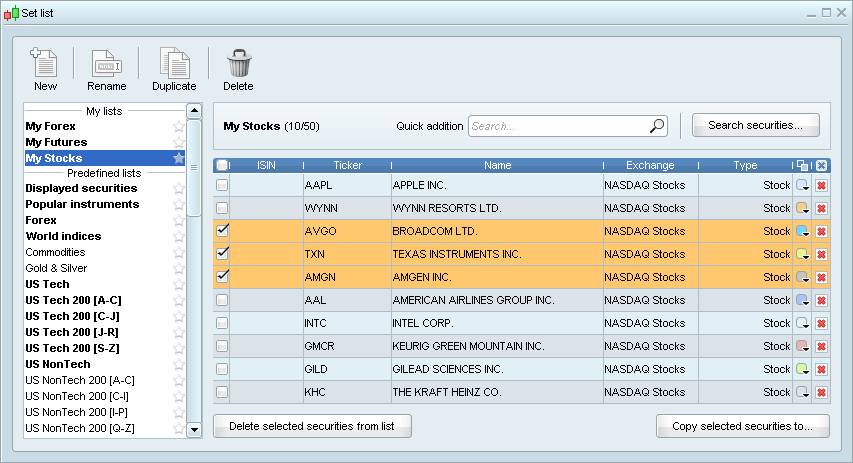Create a New list
The image size is (853, 463).
pos(45,70)
